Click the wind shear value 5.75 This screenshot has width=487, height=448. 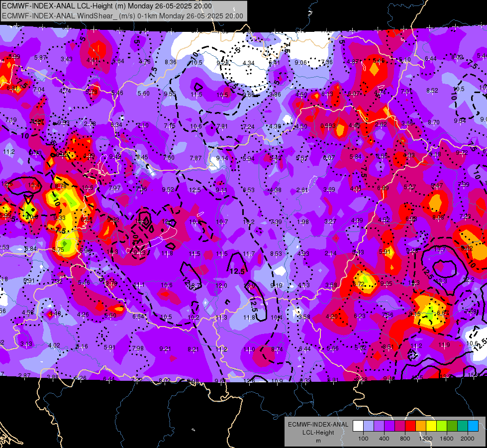click(58, 250)
